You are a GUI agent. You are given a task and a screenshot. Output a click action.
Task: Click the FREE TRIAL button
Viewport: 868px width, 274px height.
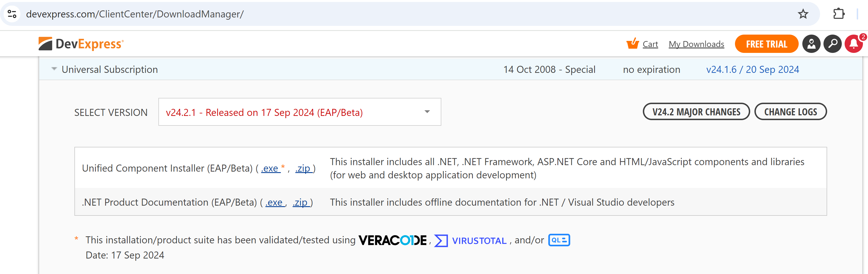[x=767, y=44]
